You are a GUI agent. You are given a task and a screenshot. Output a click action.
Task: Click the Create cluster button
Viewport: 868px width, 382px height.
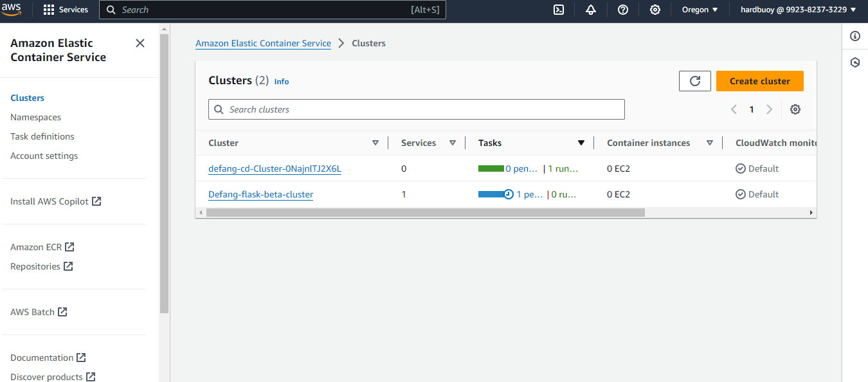760,81
